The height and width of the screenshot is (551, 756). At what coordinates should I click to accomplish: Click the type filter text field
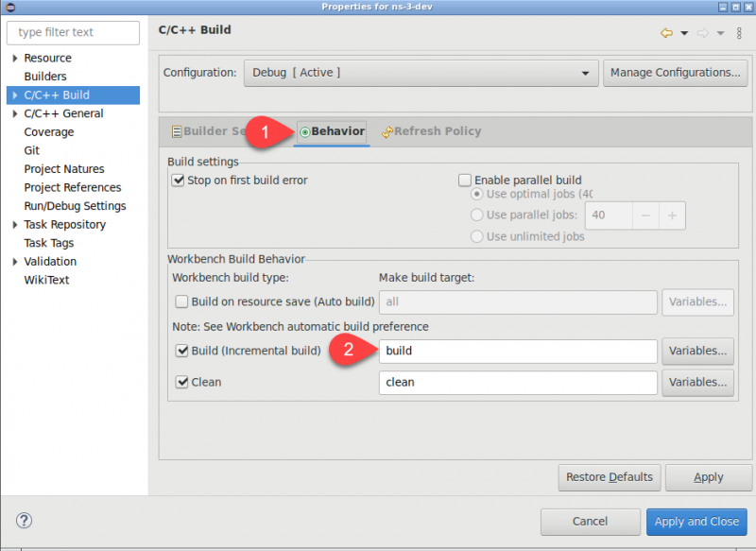(x=74, y=33)
